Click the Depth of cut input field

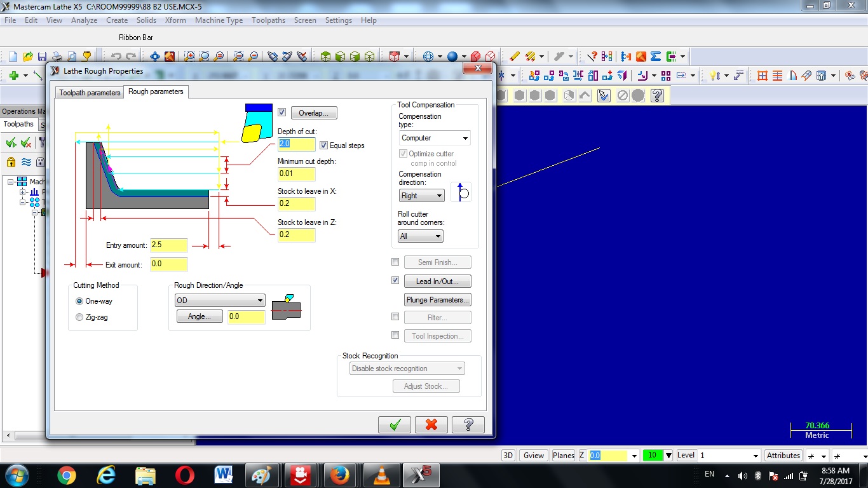[x=296, y=144]
